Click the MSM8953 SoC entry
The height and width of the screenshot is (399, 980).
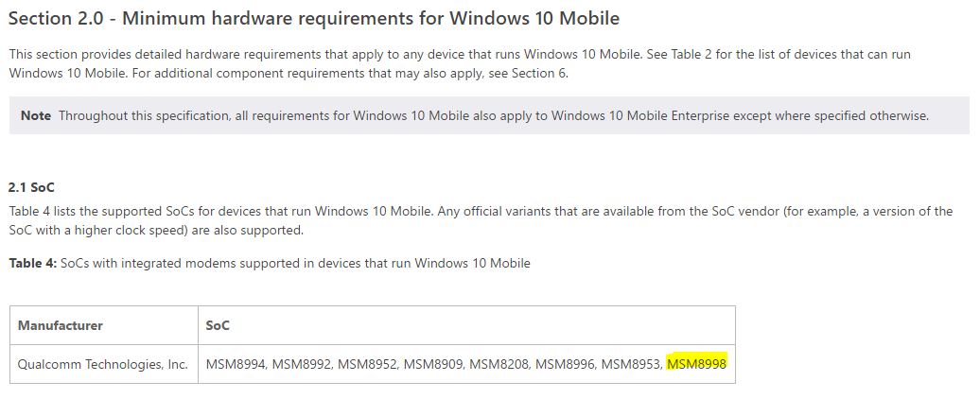631,364
